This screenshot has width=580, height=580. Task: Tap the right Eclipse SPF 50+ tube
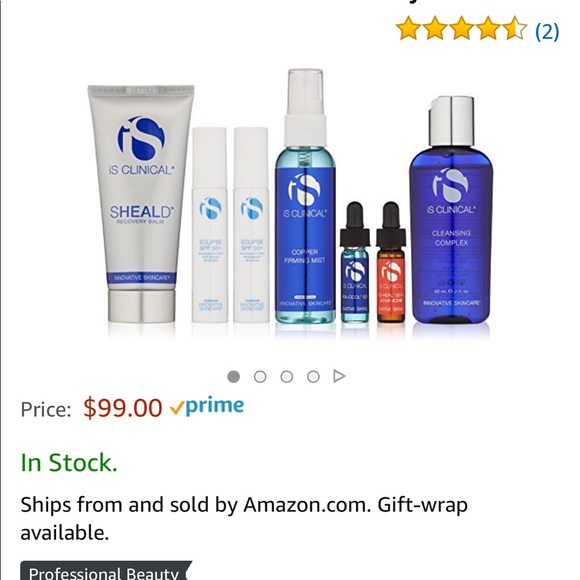pos(251,225)
